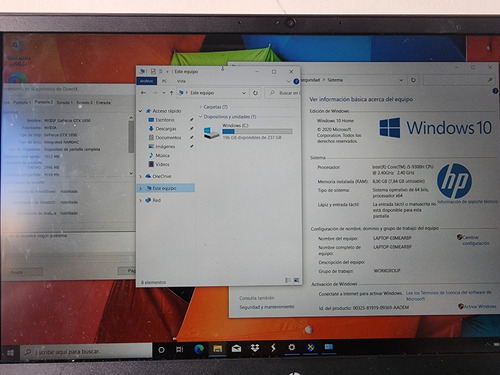Expand the ribbon with the chevron near help

288,81
